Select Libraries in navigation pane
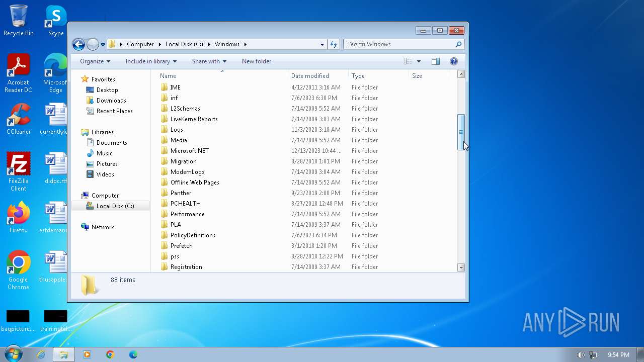Screen dimensions: 644x362 point(103,132)
